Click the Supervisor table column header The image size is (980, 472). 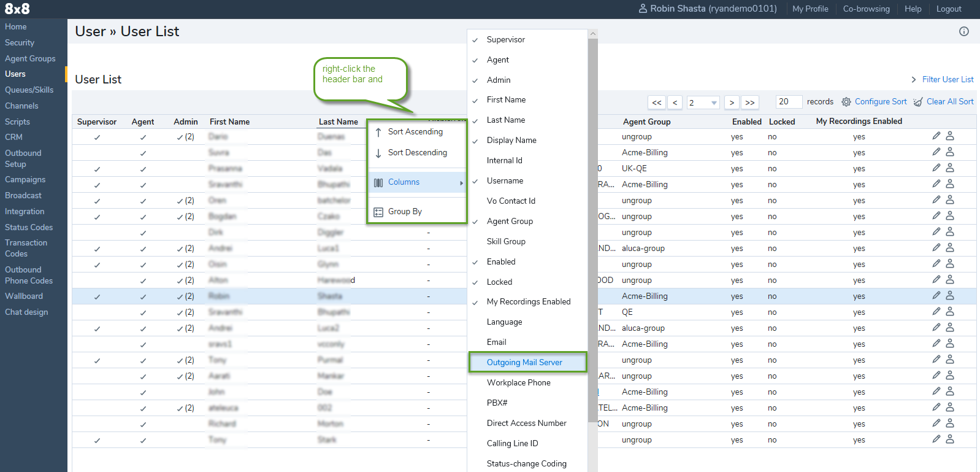pyautogui.click(x=97, y=122)
